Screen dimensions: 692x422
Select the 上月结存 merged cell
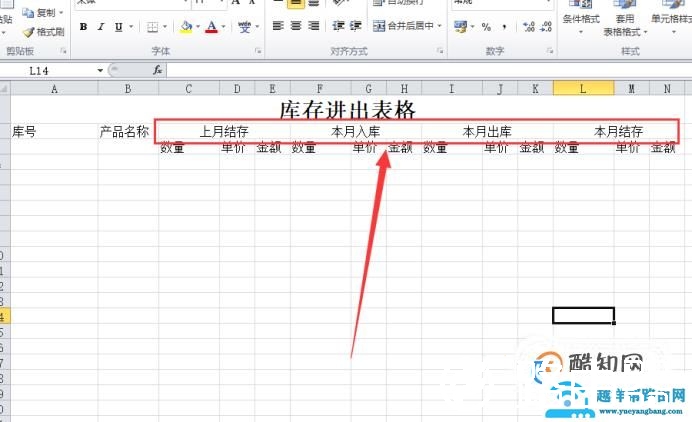(224, 131)
